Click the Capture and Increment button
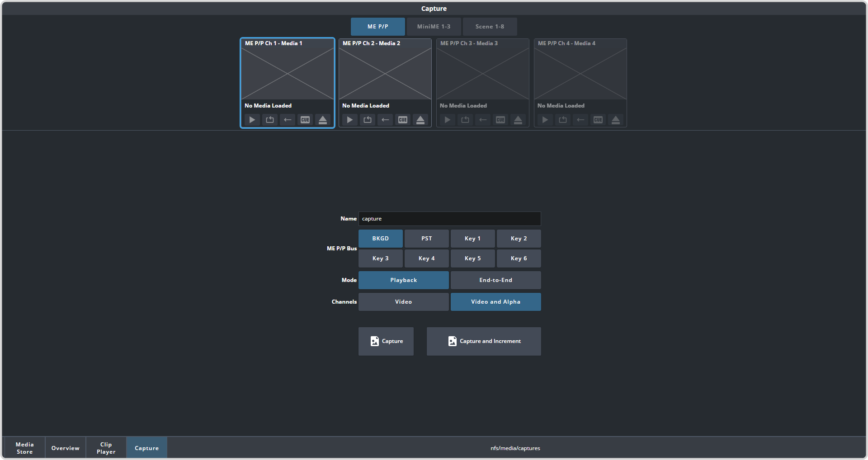868x460 pixels. 484,341
